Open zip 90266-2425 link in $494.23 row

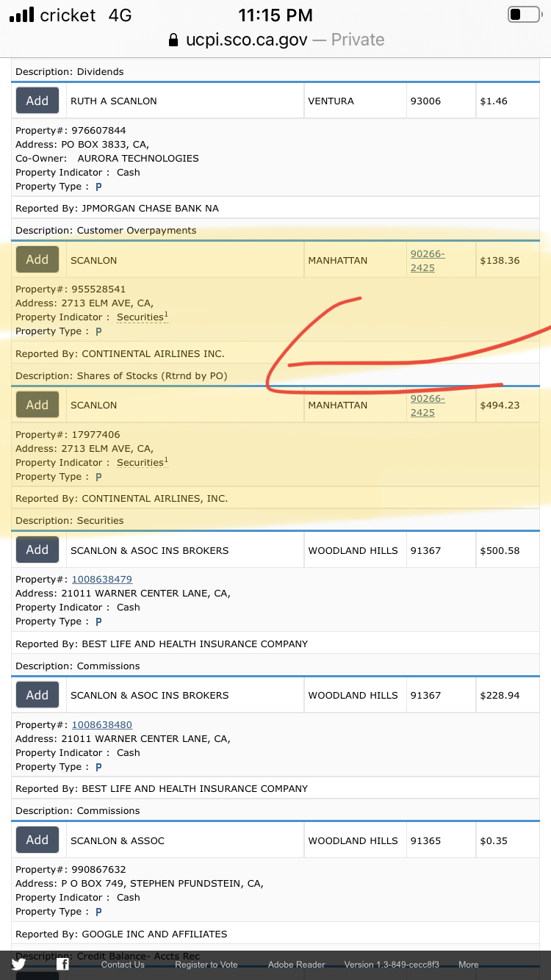pos(428,406)
